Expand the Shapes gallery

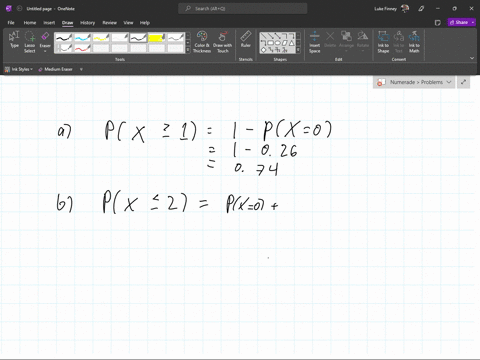pyautogui.click(x=298, y=50)
